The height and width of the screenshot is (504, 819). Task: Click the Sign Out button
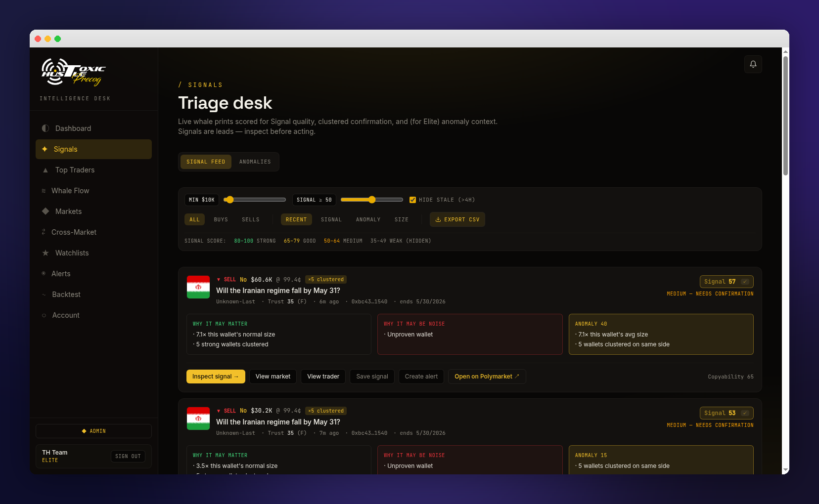[x=128, y=456]
